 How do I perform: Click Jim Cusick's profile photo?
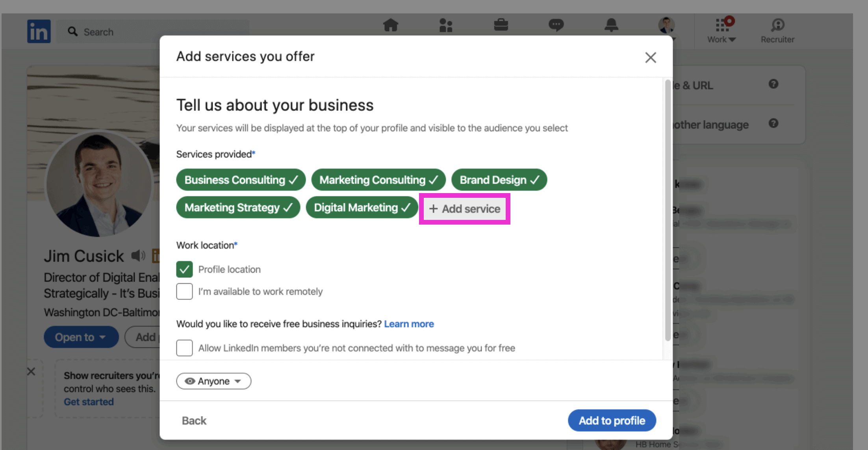coord(99,184)
